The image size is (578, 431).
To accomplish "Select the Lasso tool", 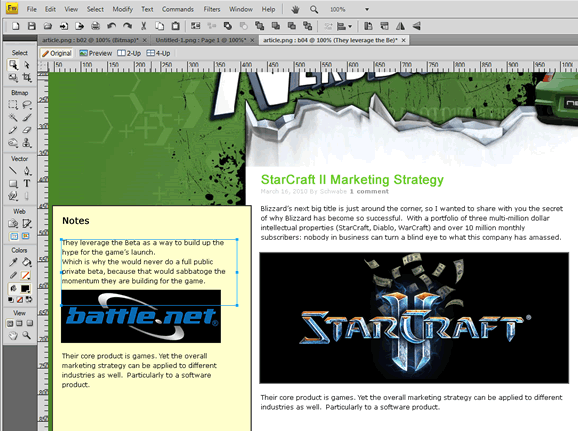I will click(27, 105).
